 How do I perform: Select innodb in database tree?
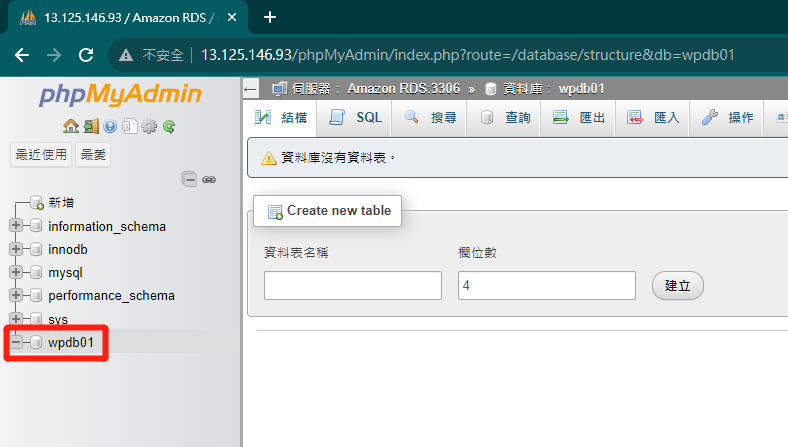click(x=68, y=249)
